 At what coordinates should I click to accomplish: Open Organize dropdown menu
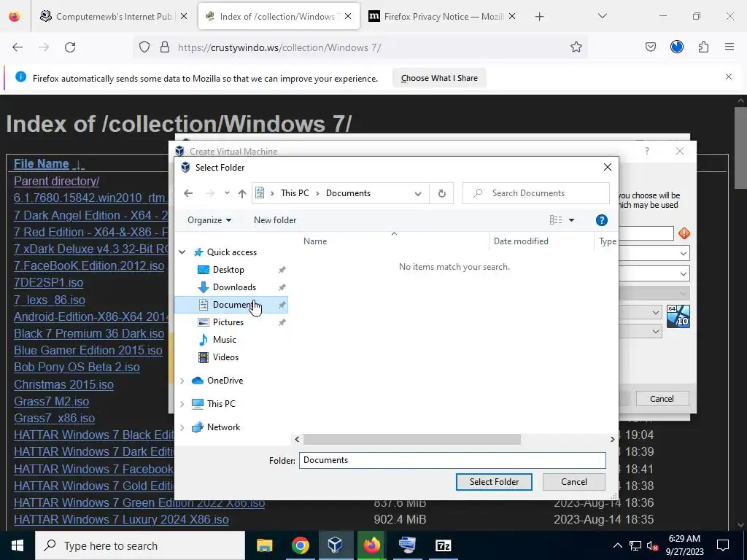tap(209, 220)
